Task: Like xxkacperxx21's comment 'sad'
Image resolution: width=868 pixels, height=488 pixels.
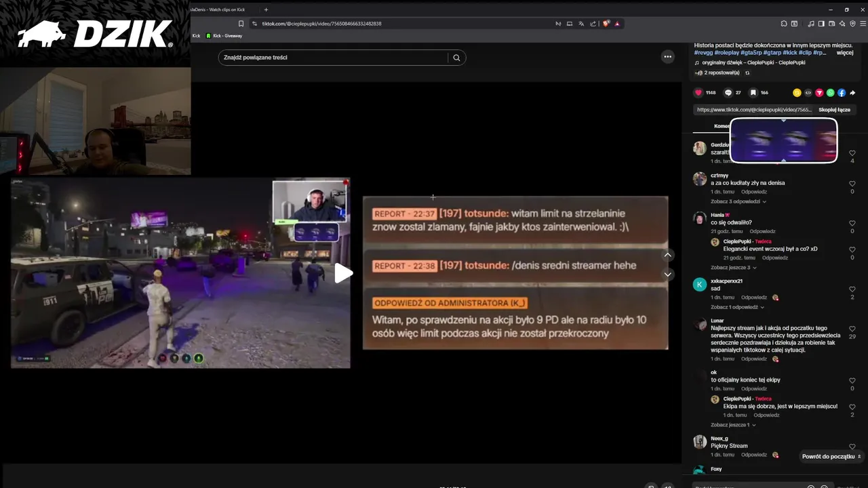Action: coord(852,289)
